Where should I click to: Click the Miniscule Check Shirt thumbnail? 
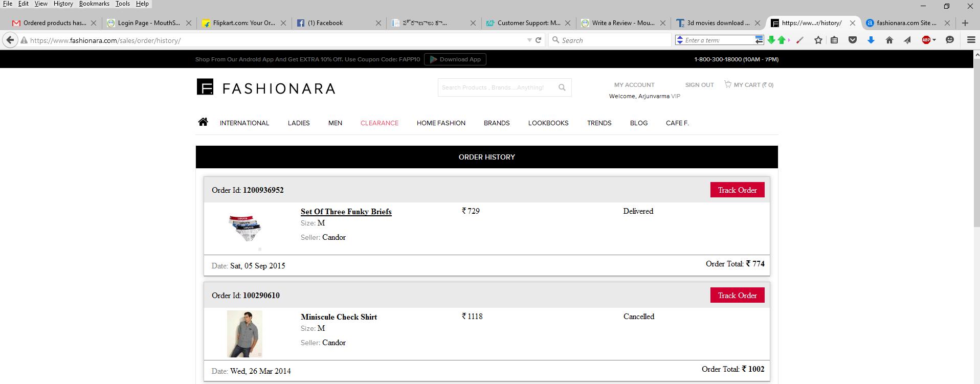[x=244, y=333]
